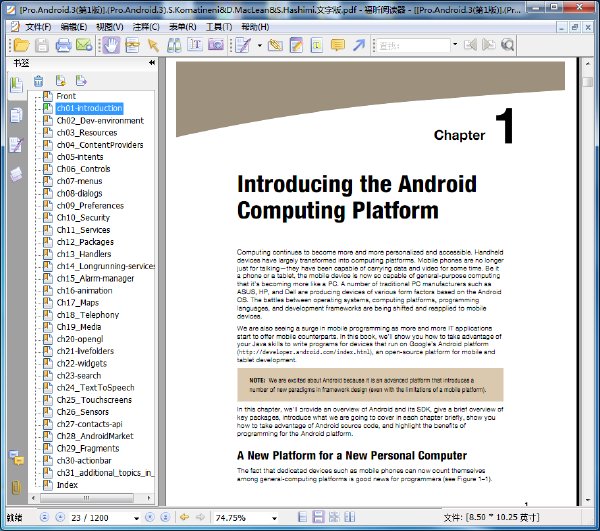The image size is (600, 531).
Task: Go to first page button
Action: (x=44, y=517)
